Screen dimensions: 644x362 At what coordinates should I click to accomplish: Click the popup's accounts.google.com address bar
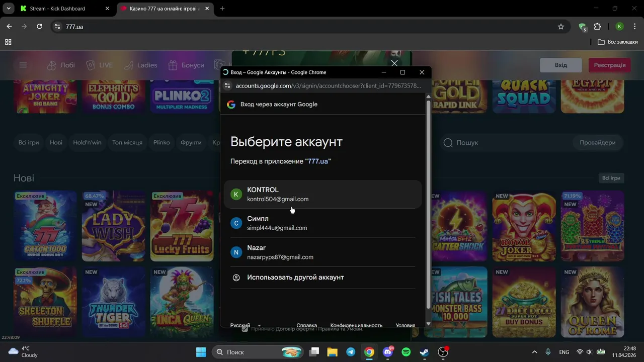coord(328,86)
